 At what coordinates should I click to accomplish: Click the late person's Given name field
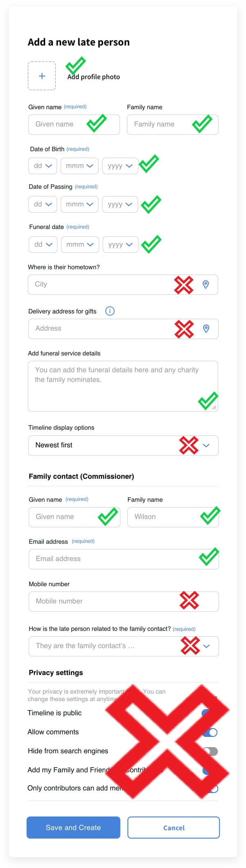(59, 125)
